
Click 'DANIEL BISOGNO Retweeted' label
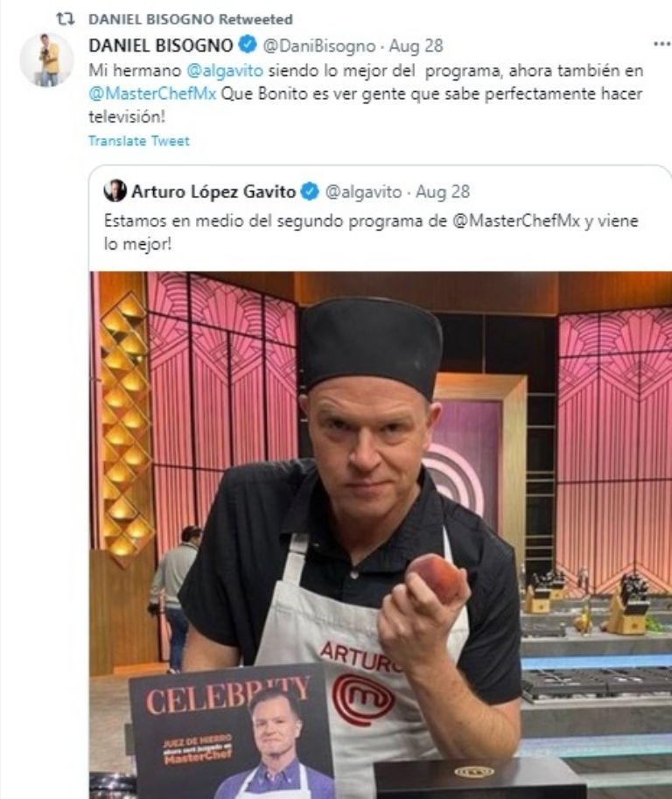point(191,19)
